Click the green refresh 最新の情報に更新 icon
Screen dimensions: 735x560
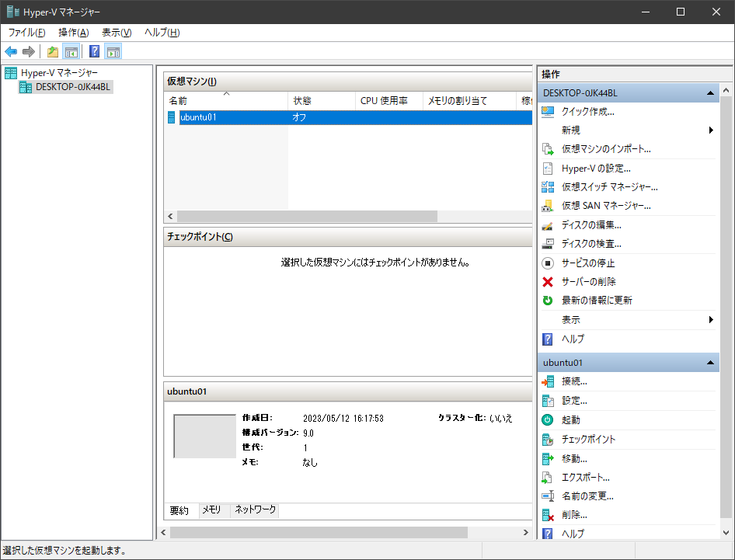[548, 301]
